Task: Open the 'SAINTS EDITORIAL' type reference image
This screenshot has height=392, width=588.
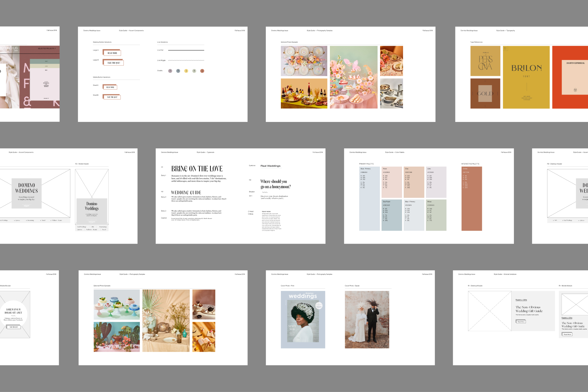Action: 570,77
